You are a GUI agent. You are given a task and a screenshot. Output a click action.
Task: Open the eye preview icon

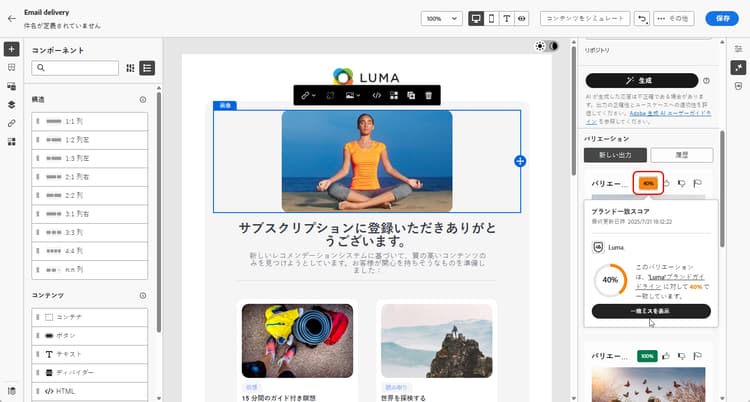pyautogui.click(x=521, y=19)
